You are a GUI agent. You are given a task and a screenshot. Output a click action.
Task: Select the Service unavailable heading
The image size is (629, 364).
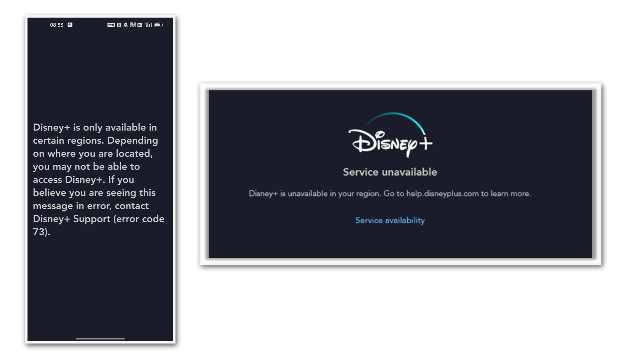(x=390, y=172)
